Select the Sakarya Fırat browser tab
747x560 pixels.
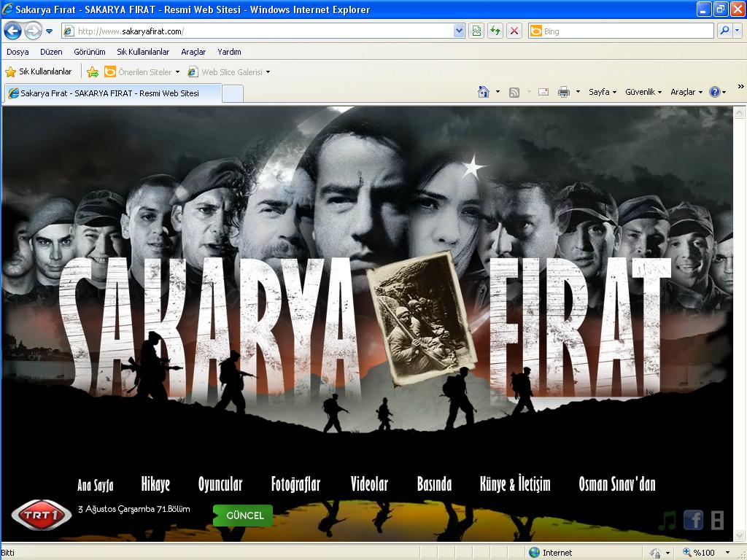coord(113,93)
